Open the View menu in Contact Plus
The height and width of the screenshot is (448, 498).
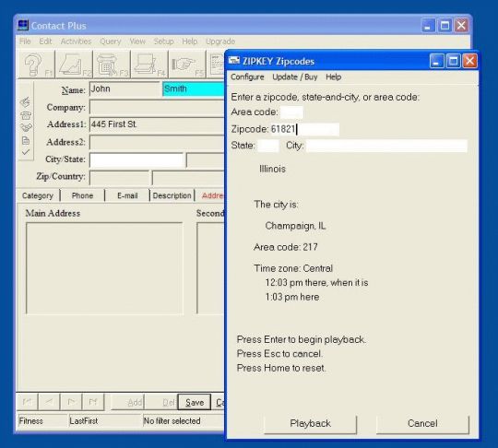[x=137, y=41]
